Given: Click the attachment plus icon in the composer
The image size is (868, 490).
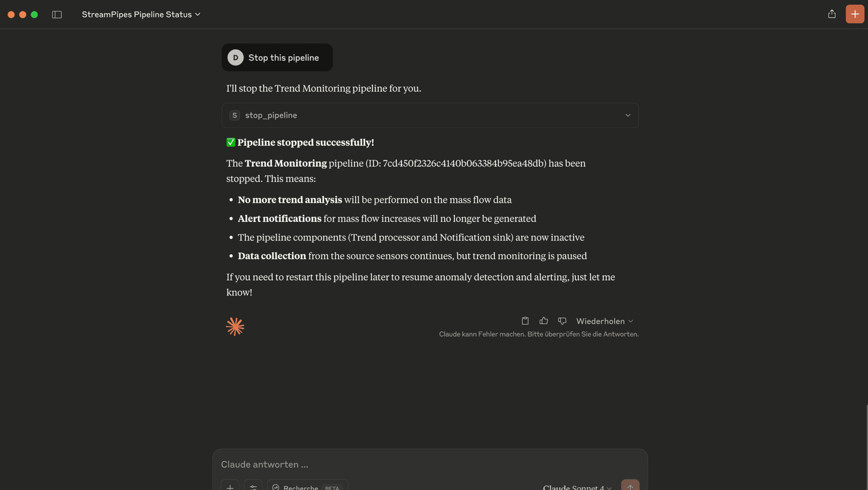Looking at the screenshot, I should coord(230,487).
